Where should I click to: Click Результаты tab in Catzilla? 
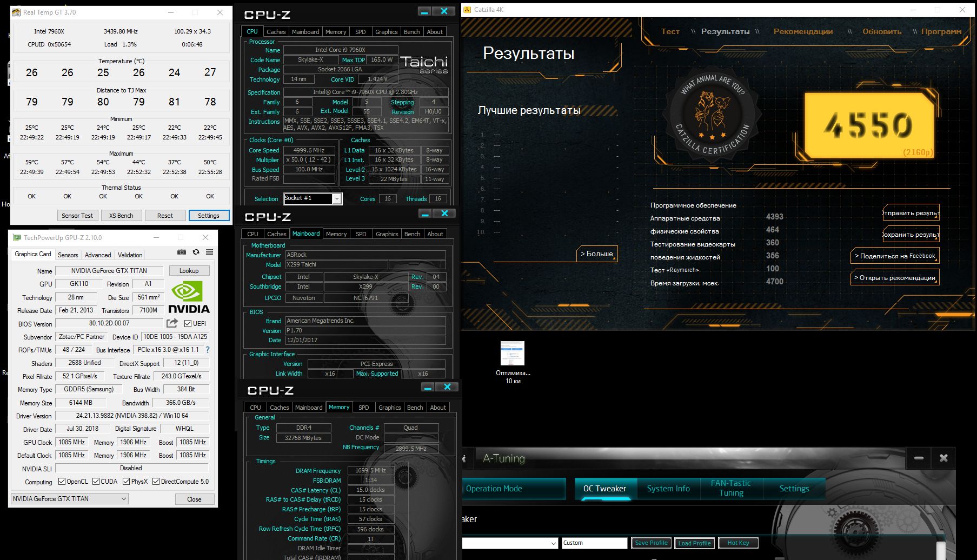725,31
